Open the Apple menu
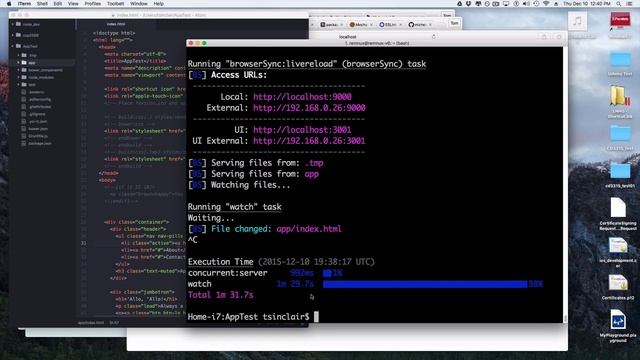 click(9, 4)
